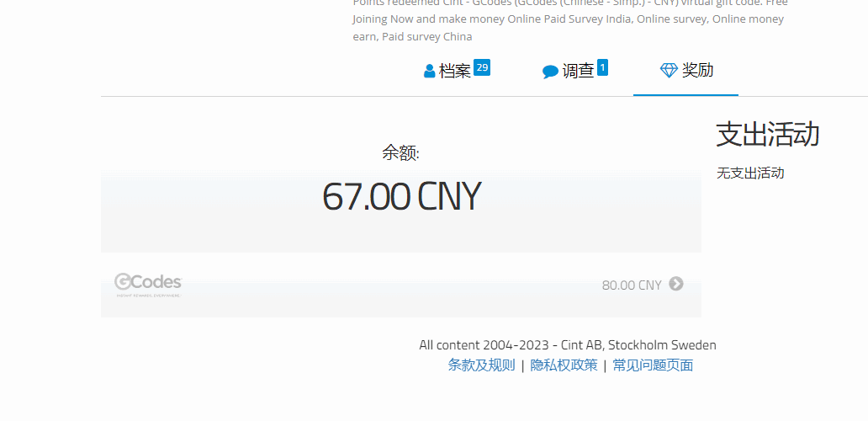Click the paid survey description text at top

pyautogui.click(x=569, y=19)
